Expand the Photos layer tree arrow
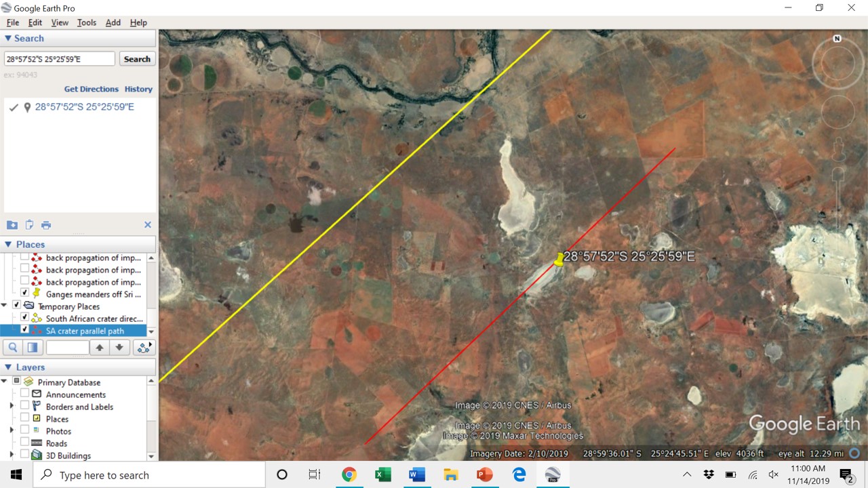The width and height of the screenshot is (868, 488). (12, 431)
